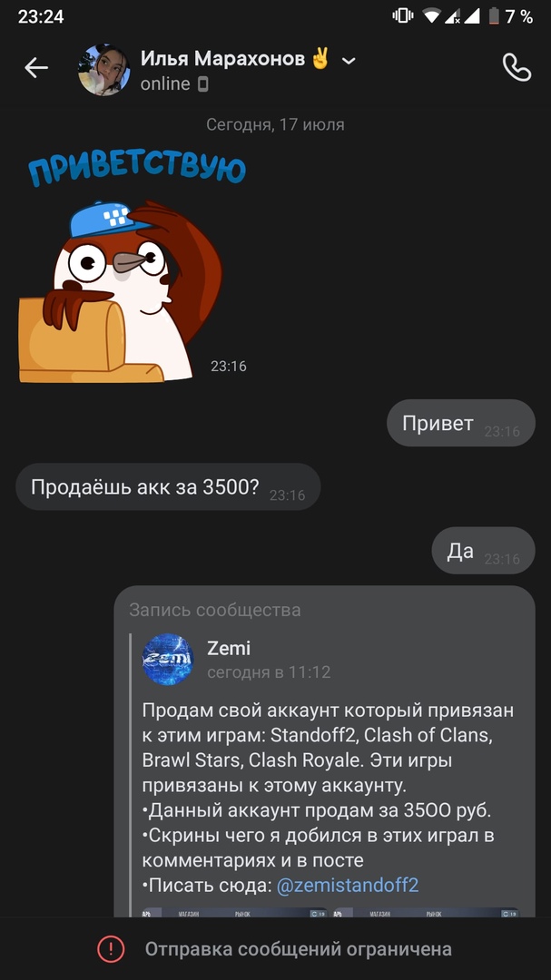Image resolution: width=551 pixels, height=980 pixels.
Task: Tap the back arrow to leave chat
Action: [x=36, y=68]
